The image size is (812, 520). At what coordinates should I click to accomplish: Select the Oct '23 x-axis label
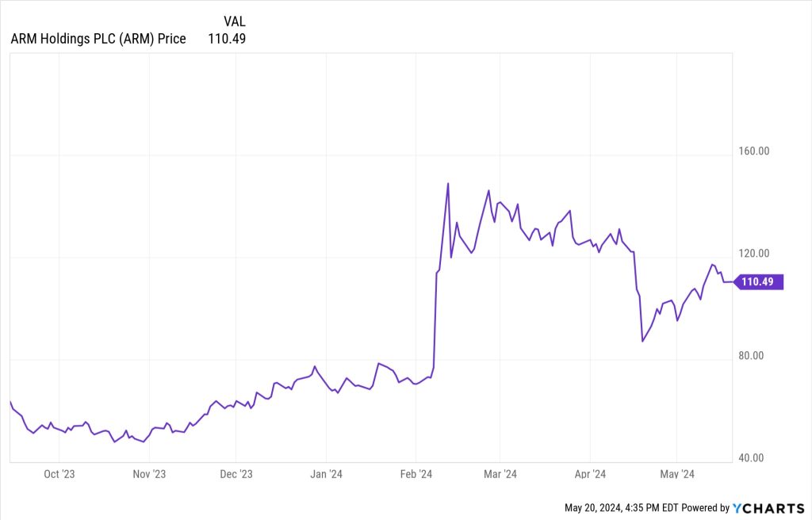(59, 474)
